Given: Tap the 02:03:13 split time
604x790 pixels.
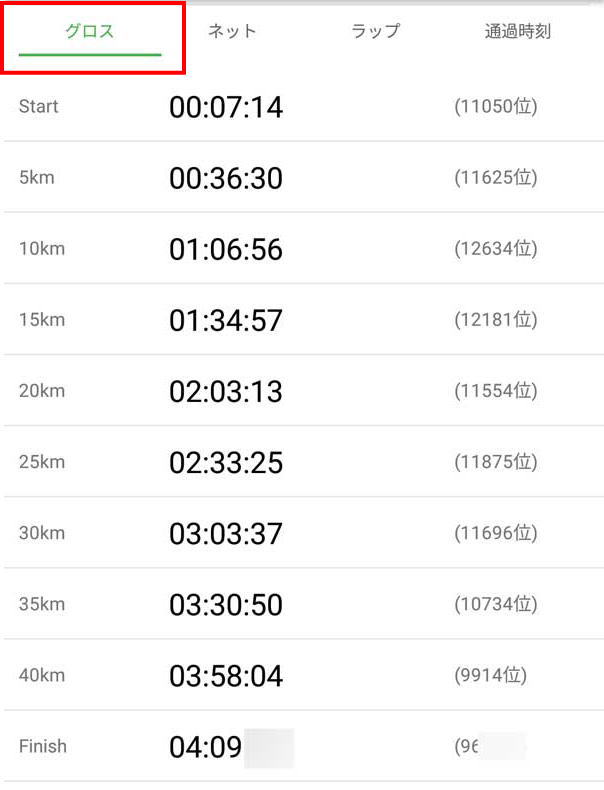Looking at the screenshot, I should click(226, 392).
